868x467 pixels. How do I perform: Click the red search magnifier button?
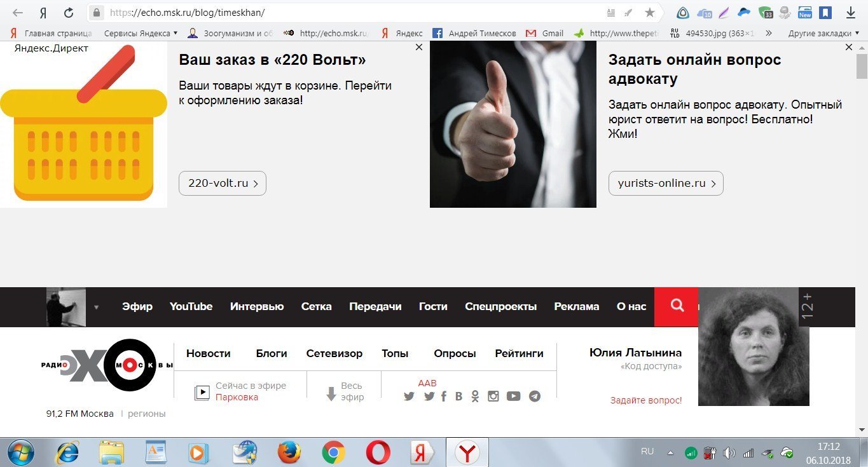(677, 306)
